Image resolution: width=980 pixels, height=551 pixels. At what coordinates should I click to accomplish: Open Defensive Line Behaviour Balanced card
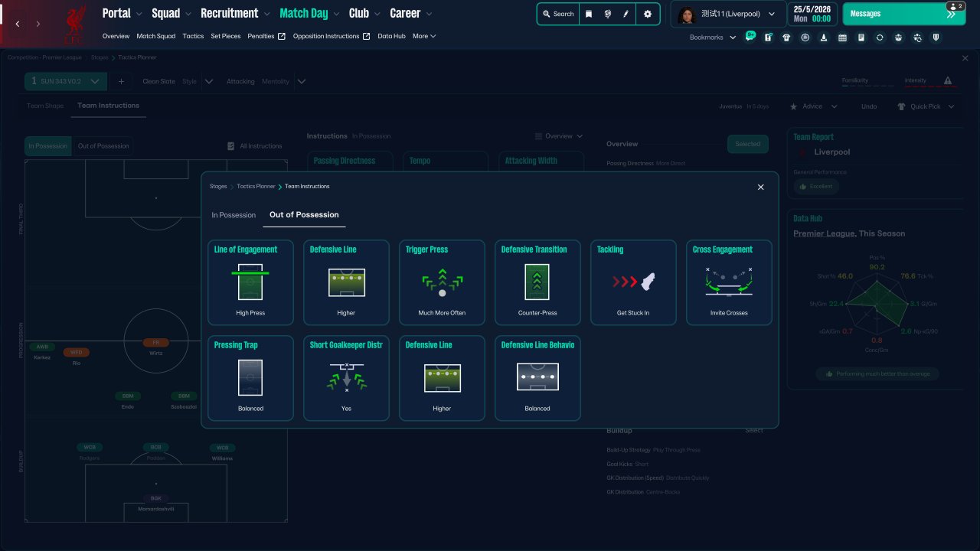pyautogui.click(x=537, y=378)
